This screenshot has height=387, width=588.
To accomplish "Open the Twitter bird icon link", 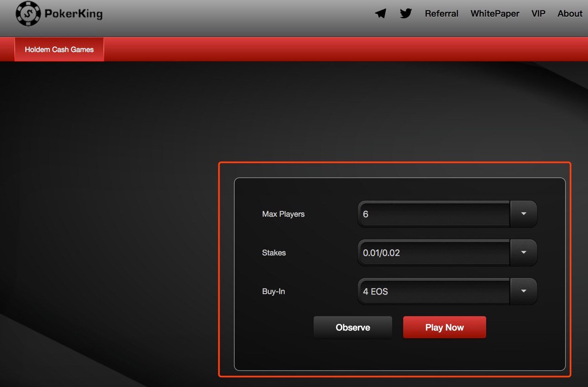I will coord(406,14).
